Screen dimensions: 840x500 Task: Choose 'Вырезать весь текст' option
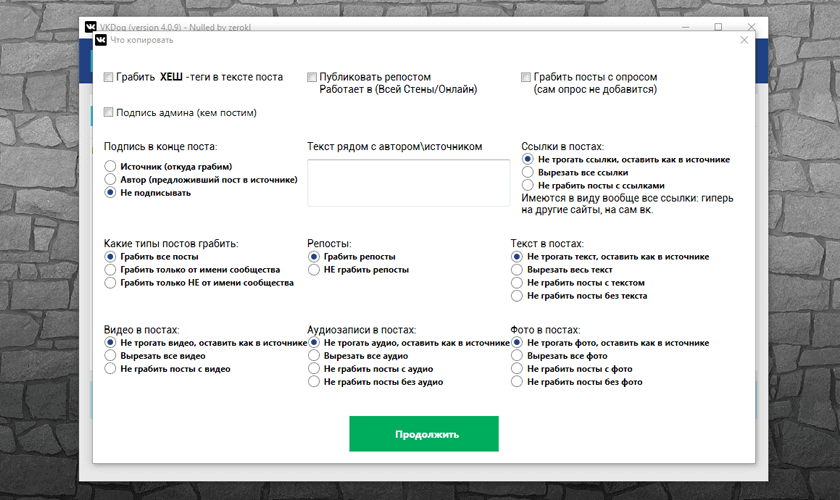(x=516, y=270)
